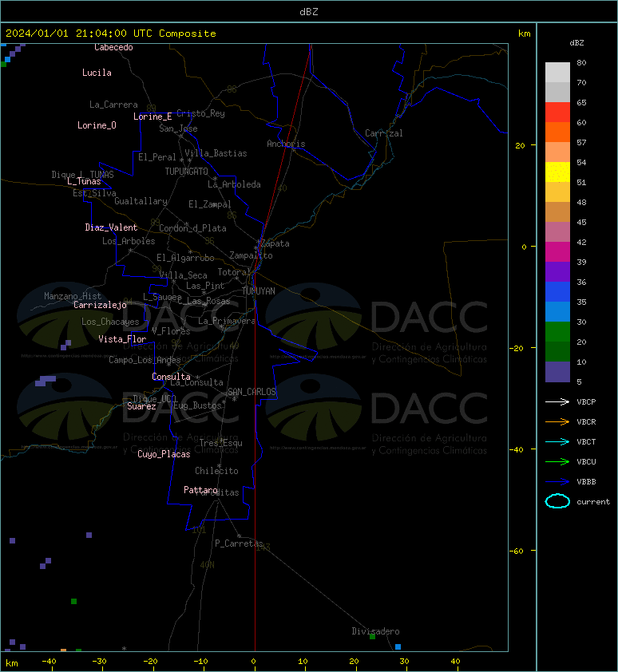
Task: Click the 'Campo_Los_Andes' label
Action: tap(145, 360)
